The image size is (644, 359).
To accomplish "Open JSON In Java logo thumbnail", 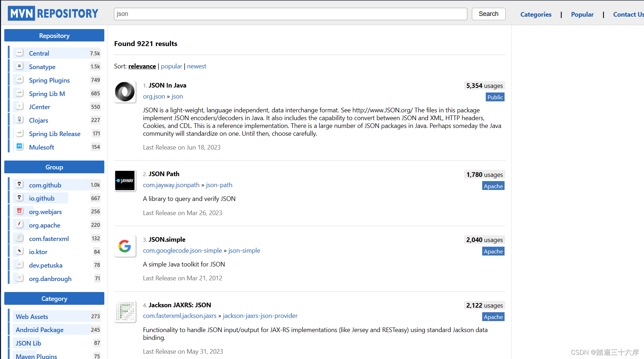I will (x=125, y=92).
